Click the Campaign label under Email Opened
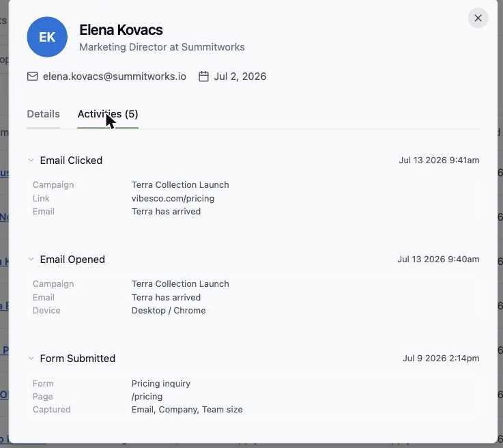This screenshot has height=448, width=503. coord(53,284)
